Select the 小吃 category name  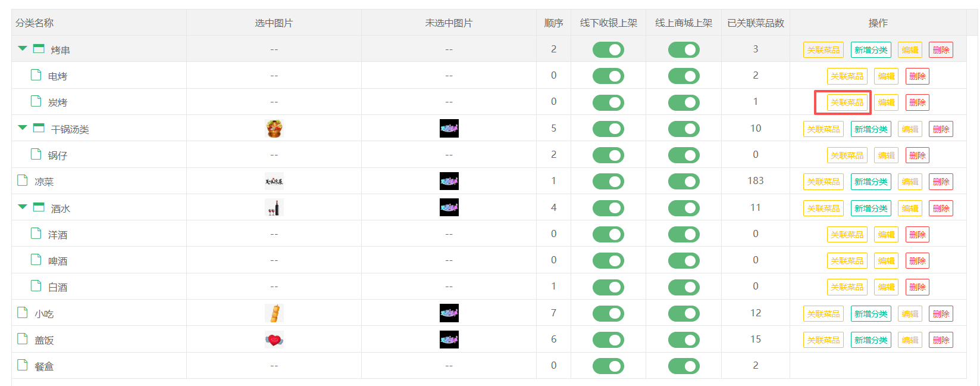point(44,314)
